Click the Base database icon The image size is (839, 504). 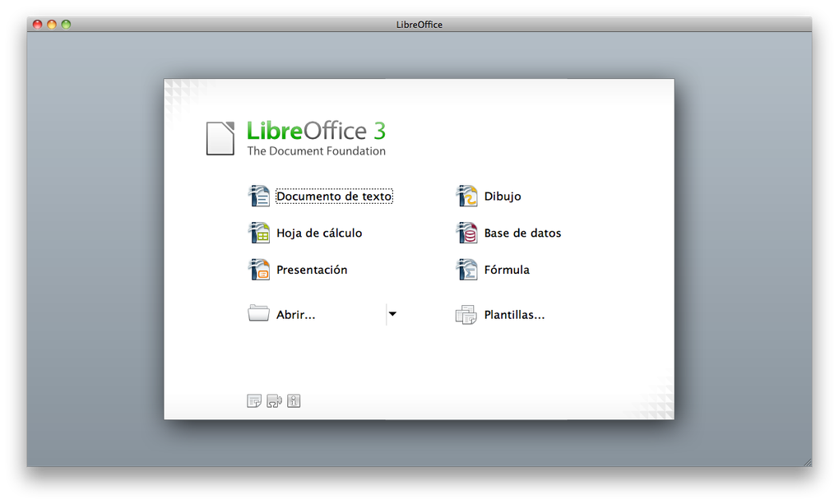(x=466, y=233)
